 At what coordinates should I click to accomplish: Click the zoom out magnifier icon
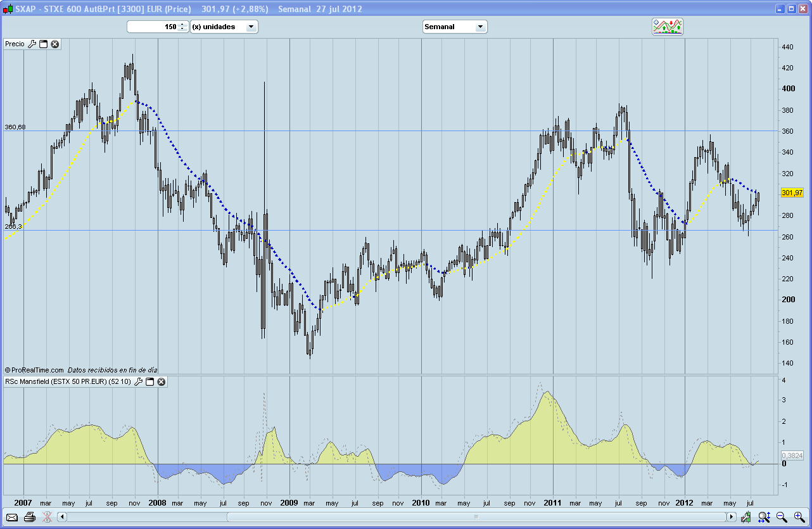click(782, 517)
